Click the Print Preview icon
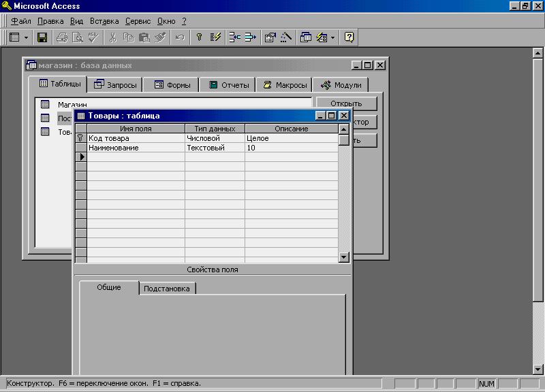 click(78, 37)
